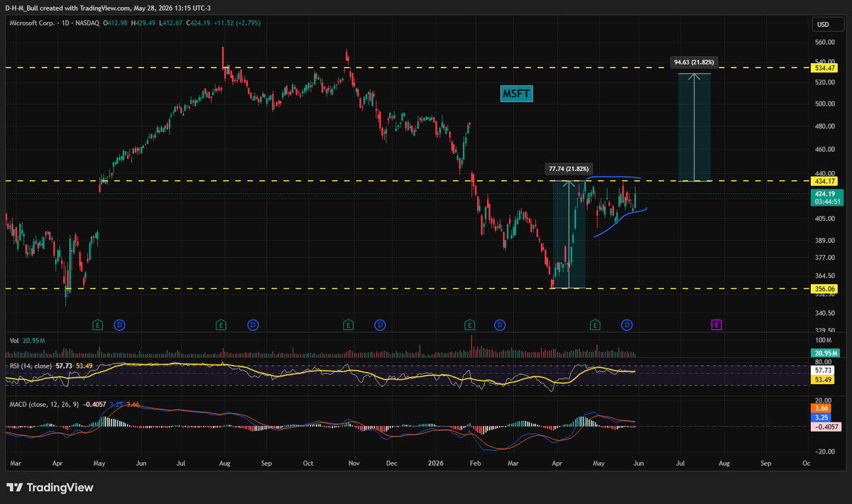Click the 94.63 (21.82%) measurement label
The image size is (852, 504).
[695, 62]
